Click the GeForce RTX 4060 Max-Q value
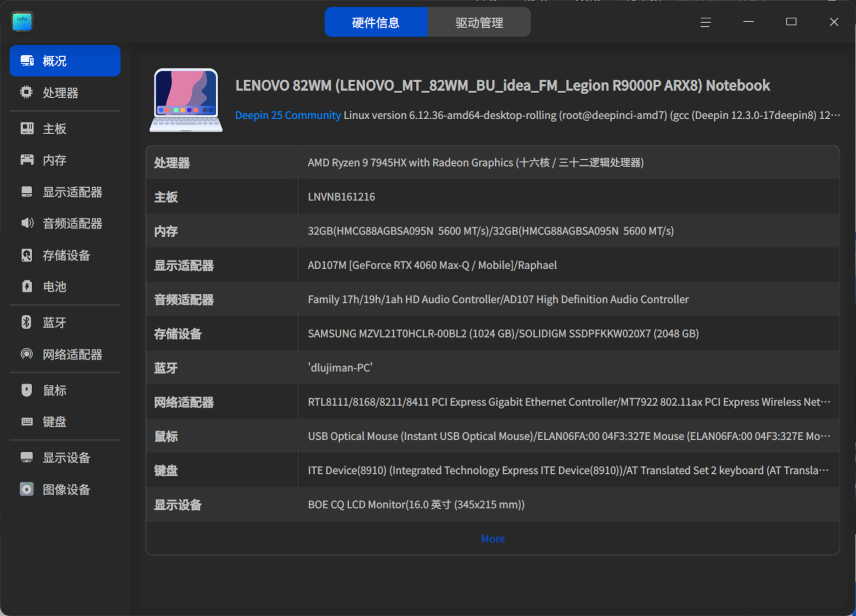The width and height of the screenshot is (856, 616). click(433, 265)
